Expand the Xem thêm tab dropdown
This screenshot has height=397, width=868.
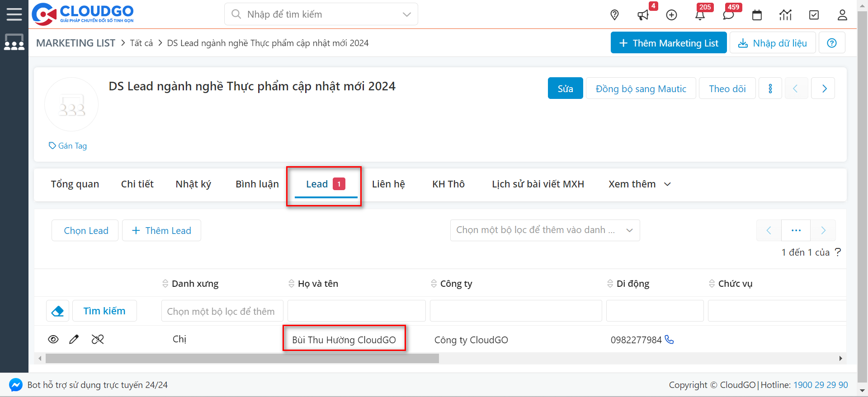(x=639, y=184)
